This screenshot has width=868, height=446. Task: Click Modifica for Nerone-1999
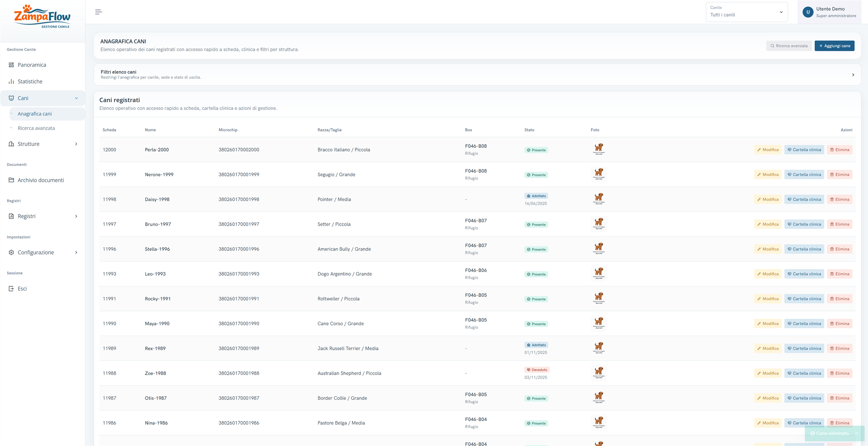pos(768,175)
